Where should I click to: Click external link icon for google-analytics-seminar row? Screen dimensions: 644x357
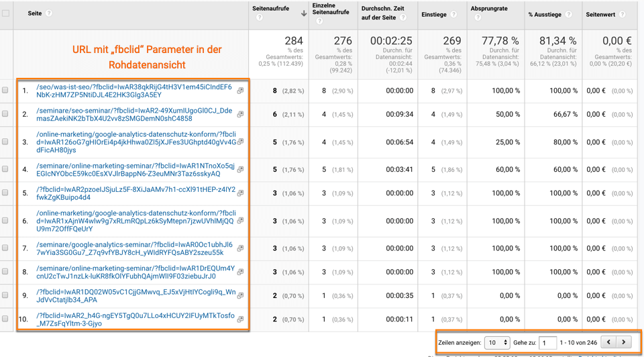(240, 248)
